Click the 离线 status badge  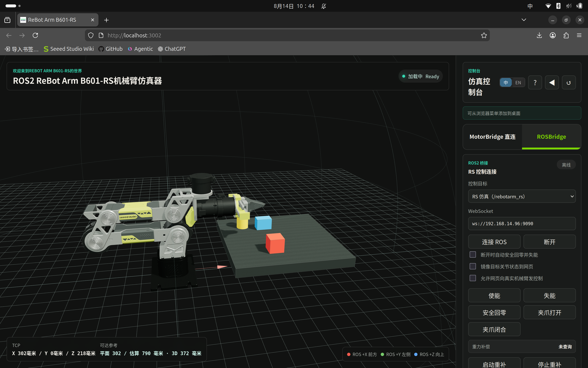(566, 165)
